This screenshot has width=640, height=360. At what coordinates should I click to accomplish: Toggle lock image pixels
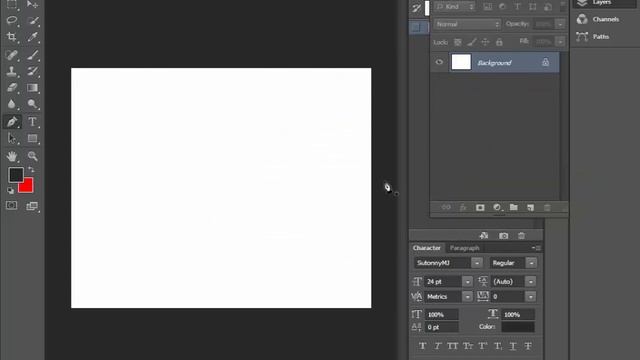point(471,42)
